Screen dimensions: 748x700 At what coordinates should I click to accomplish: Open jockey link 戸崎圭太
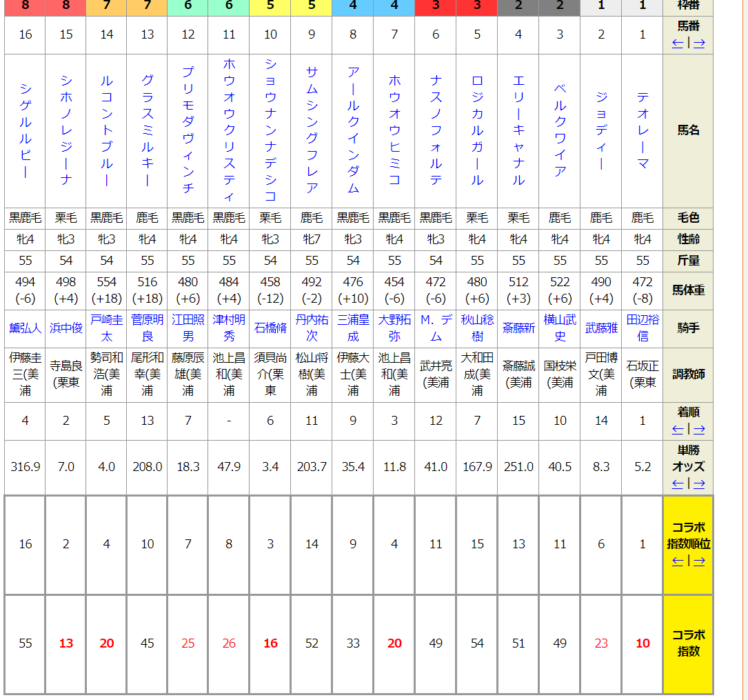(106, 328)
